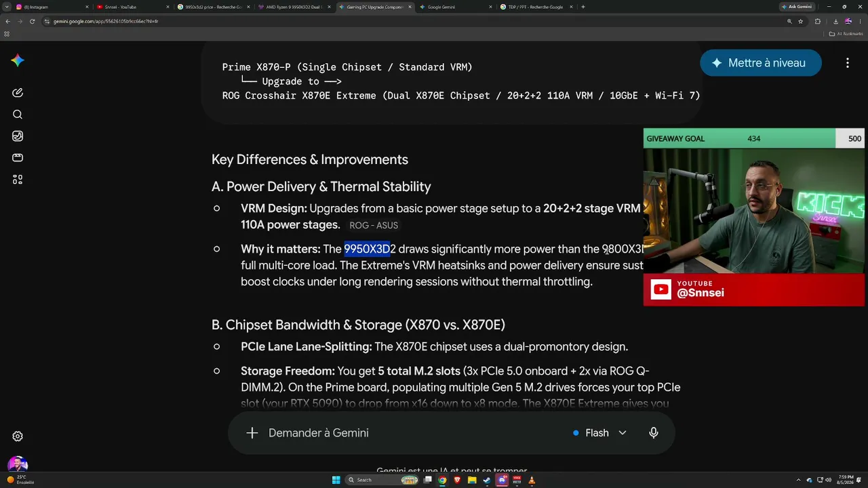This screenshot has width=868, height=488.
Task: Click the Ask Gemini button in title bar
Action: tap(796, 6)
